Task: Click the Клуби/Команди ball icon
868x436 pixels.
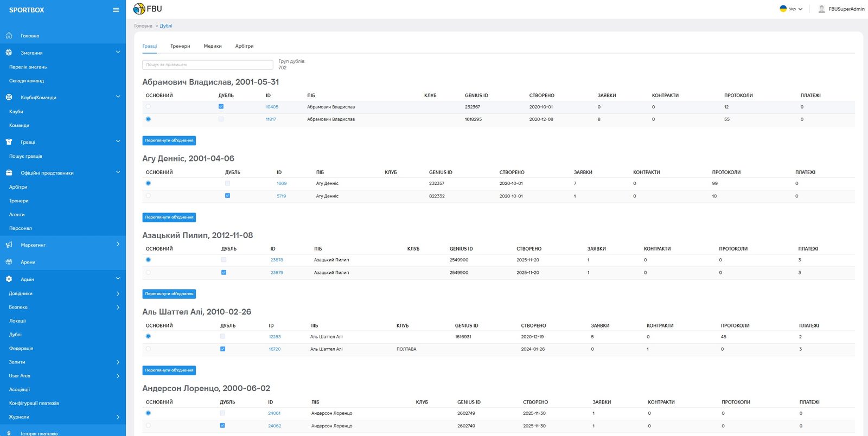Action: coord(9,97)
